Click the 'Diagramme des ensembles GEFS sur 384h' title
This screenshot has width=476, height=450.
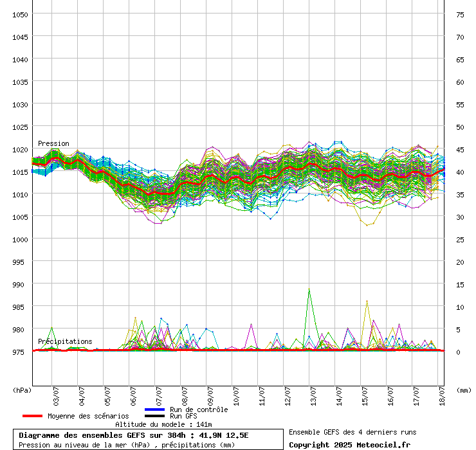[x=102, y=435]
